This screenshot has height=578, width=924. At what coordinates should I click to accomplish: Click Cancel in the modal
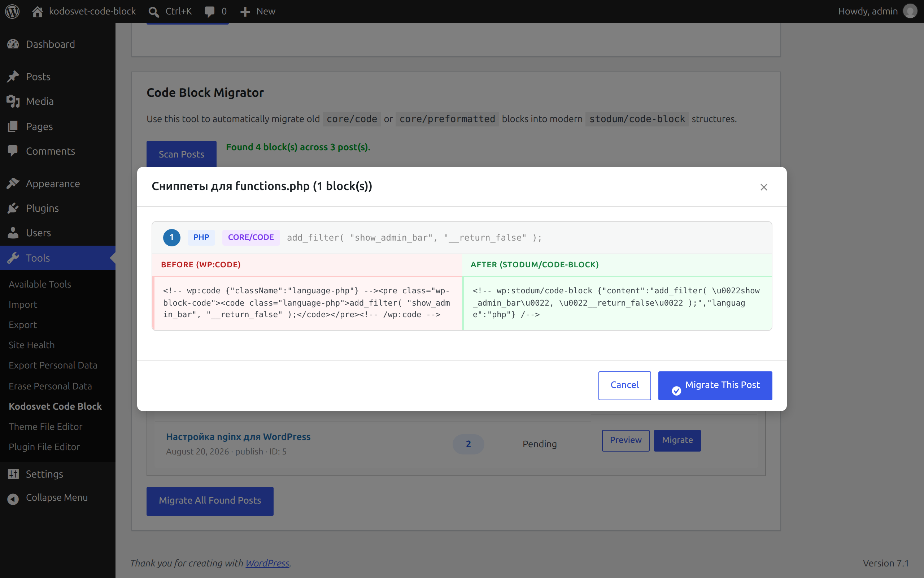point(624,385)
